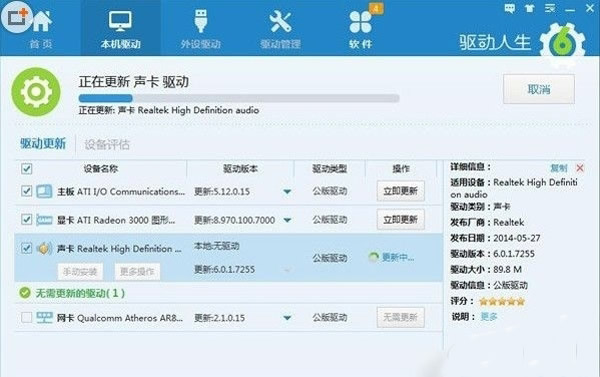The image size is (600, 377).
Task: Click the 操作 column header
Action: 401,168
